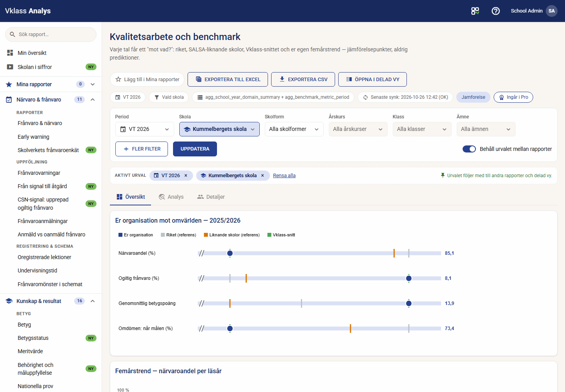Click the funnel icon in Vald skola chip
565x392 pixels.
pyautogui.click(x=157, y=97)
